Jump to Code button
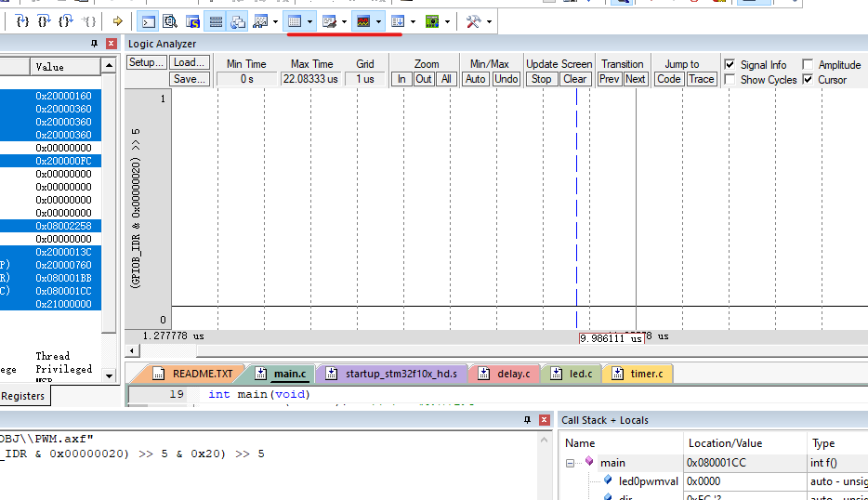 pyautogui.click(x=669, y=79)
